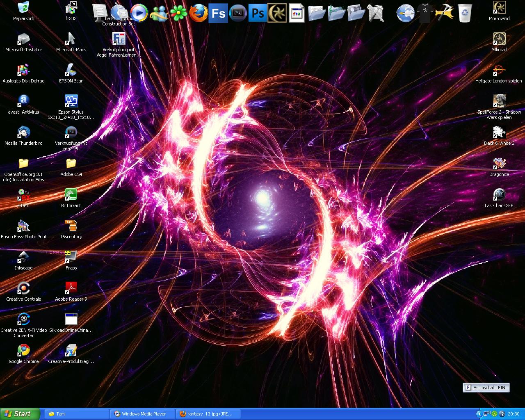Screen dimensions: 525x420
Task: Open Google Chrome desktop shortcut
Action: pos(24,351)
